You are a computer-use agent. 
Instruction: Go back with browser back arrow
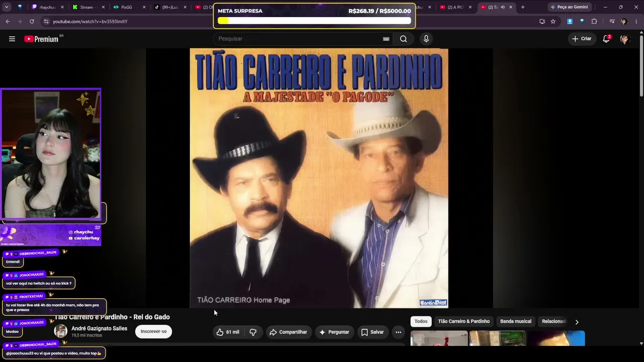click(x=8, y=21)
